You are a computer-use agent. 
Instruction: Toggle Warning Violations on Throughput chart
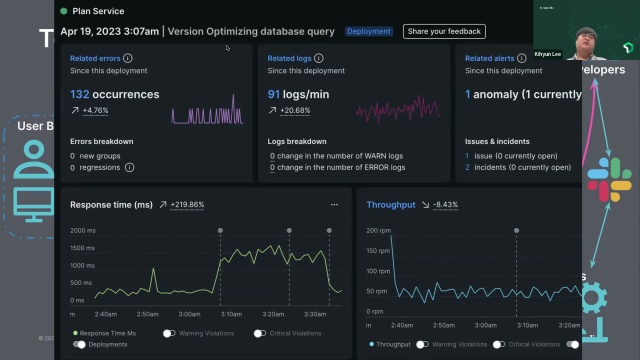[x=422, y=344]
